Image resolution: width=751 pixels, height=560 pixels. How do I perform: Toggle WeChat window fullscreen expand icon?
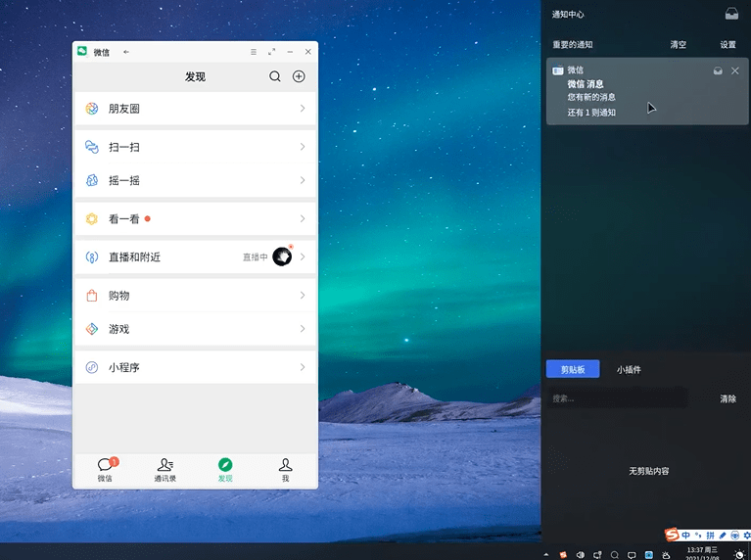click(271, 52)
